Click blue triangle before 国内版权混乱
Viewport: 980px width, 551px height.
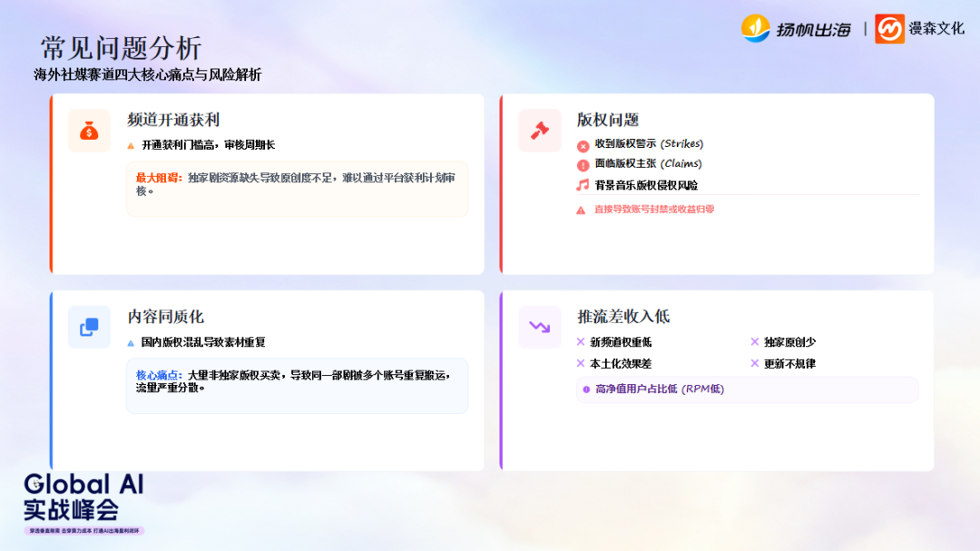coord(131,343)
